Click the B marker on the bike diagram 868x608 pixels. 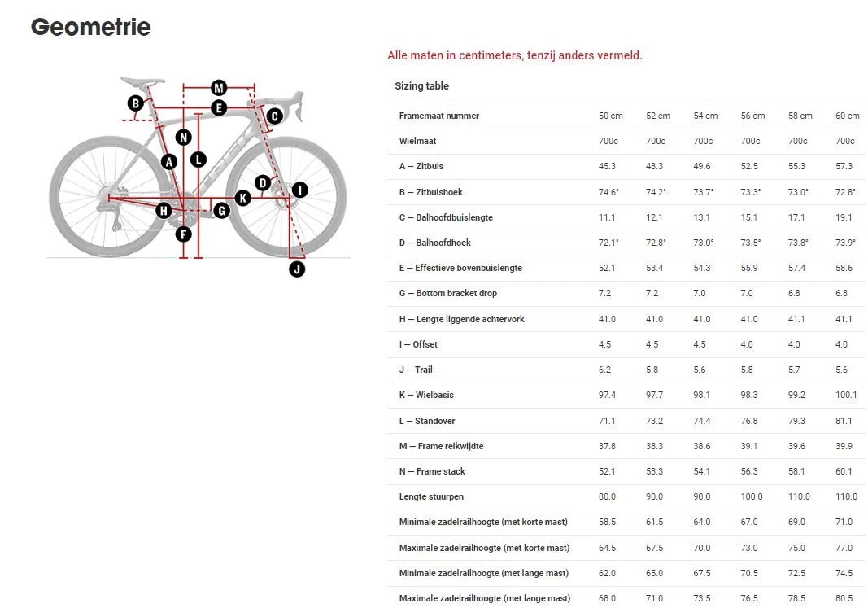tap(136, 103)
